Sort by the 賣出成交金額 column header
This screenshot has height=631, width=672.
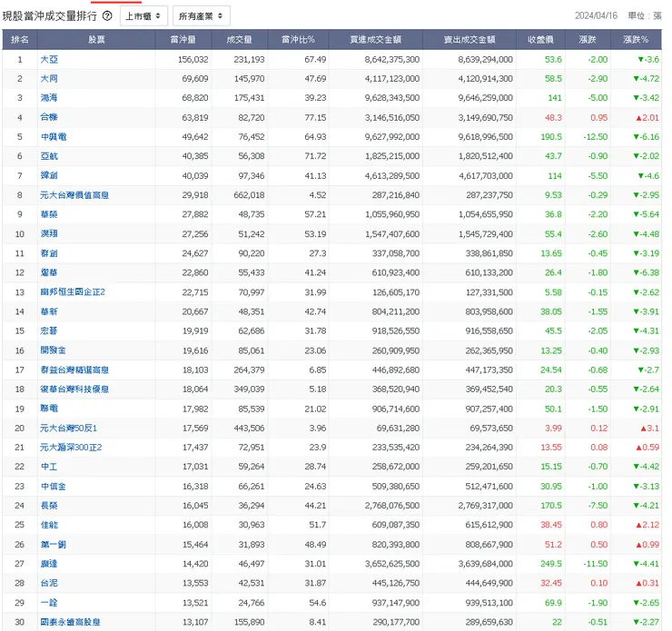click(x=469, y=39)
